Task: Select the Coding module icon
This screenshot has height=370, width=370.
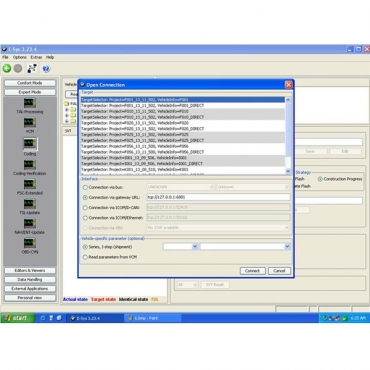Action: point(30,144)
